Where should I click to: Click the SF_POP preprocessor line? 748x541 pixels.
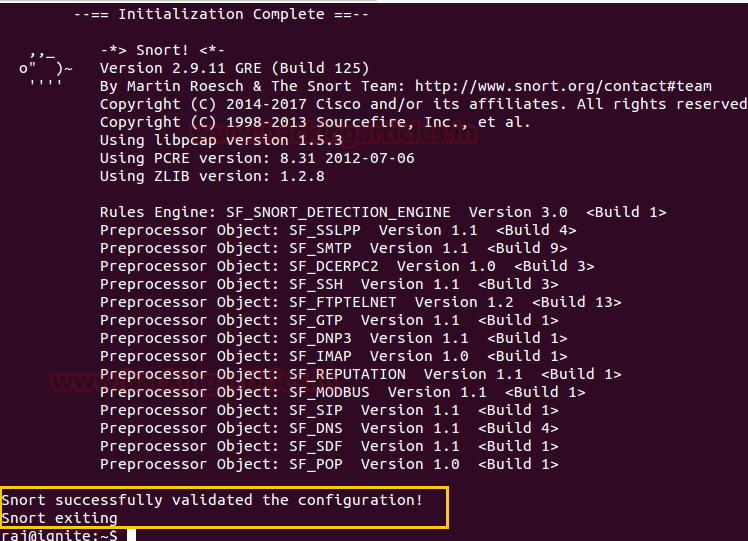coord(329,464)
